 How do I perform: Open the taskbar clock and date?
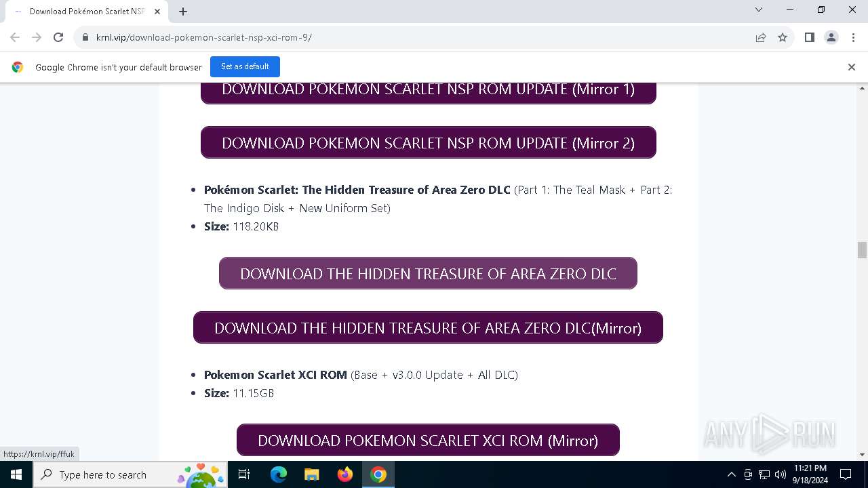pyautogui.click(x=810, y=474)
